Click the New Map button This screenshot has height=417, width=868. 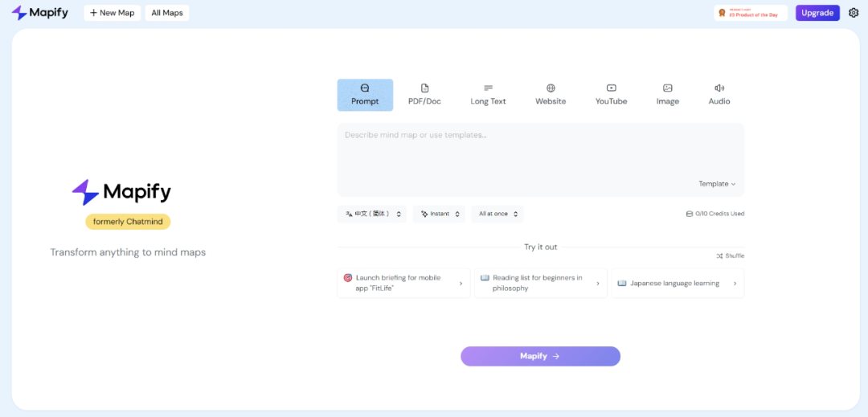[x=113, y=13]
